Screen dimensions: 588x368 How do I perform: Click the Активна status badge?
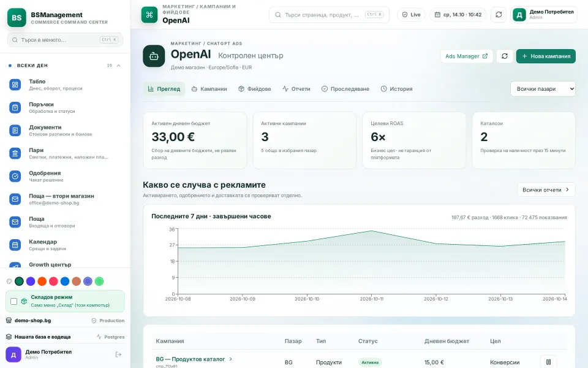click(370, 362)
